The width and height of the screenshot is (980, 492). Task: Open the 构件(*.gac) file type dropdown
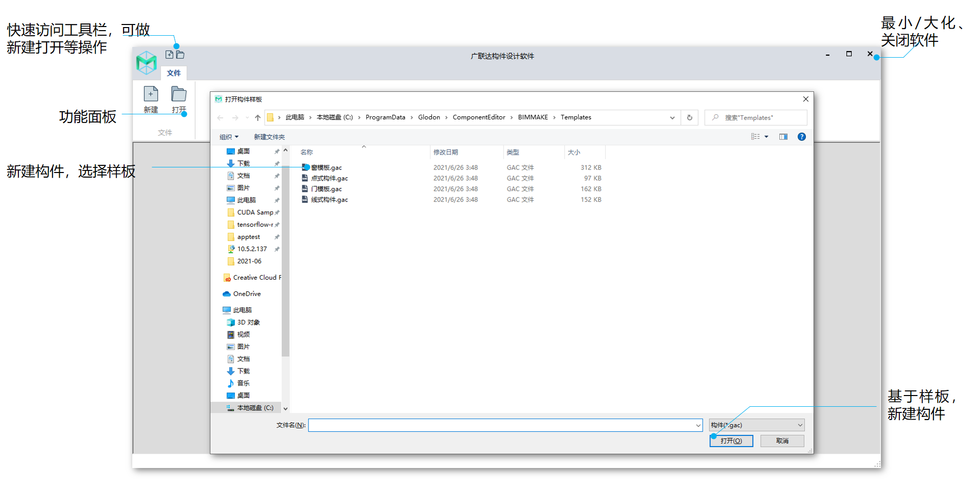[756, 425]
